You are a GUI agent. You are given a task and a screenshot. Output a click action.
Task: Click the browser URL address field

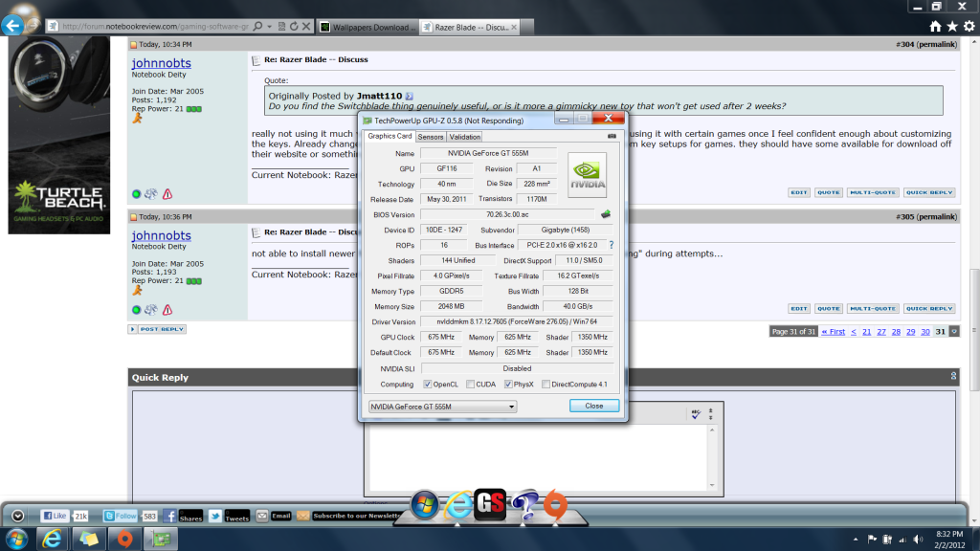[154, 26]
